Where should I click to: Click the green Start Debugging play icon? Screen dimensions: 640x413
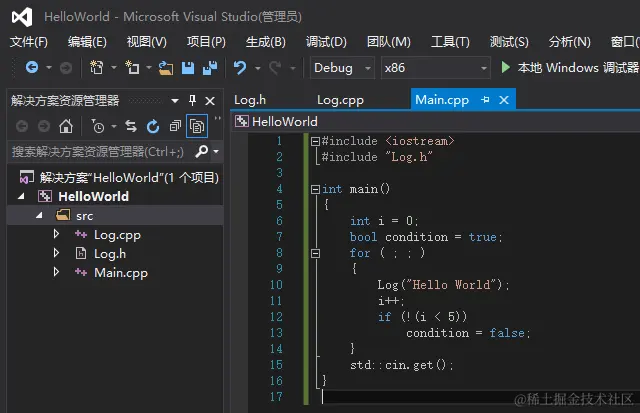(505, 67)
